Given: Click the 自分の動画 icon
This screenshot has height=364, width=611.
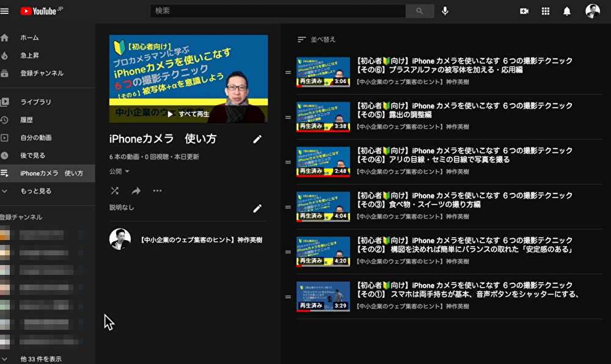Looking at the screenshot, I should (5, 138).
